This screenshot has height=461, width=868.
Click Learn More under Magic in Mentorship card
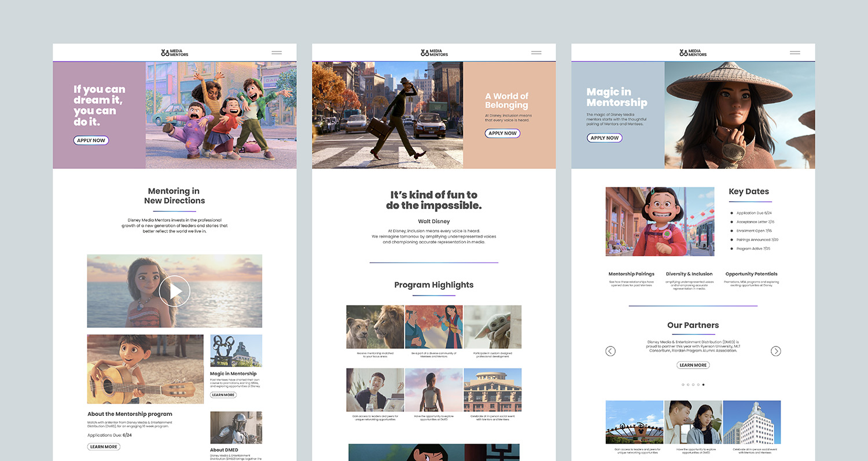(223, 395)
